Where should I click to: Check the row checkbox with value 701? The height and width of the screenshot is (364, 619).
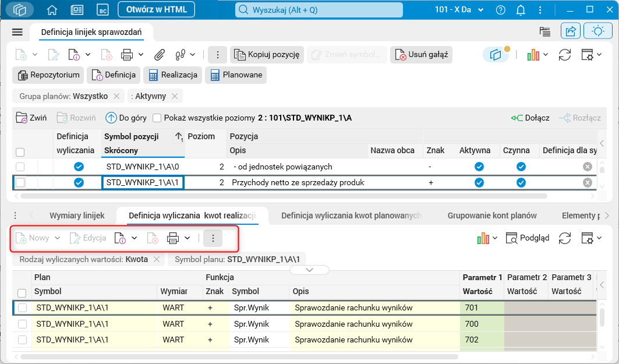pyautogui.click(x=23, y=308)
